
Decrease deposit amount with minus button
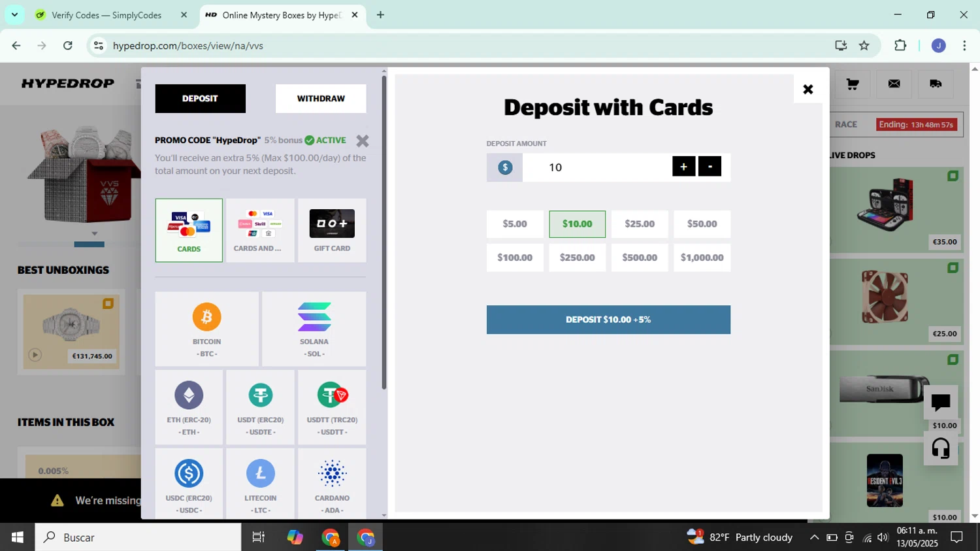[710, 167]
